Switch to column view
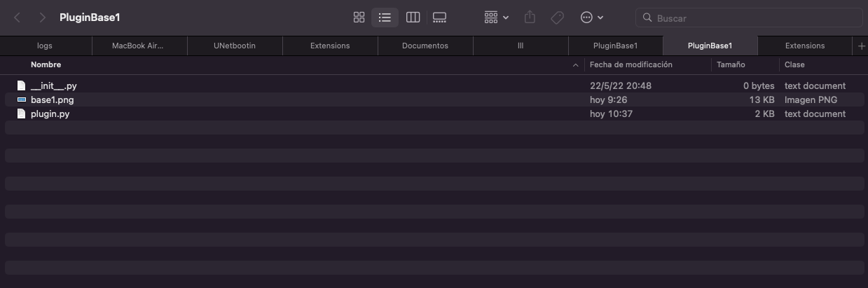868x288 pixels. point(413,18)
